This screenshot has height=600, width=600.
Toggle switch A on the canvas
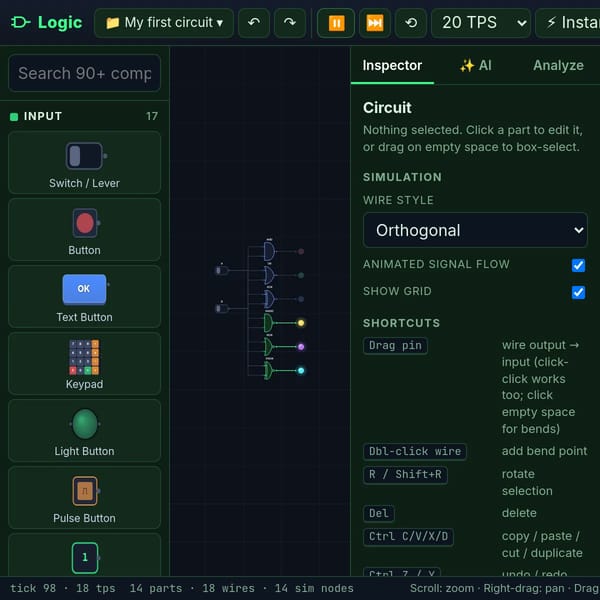pyautogui.click(x=222, y=271)
